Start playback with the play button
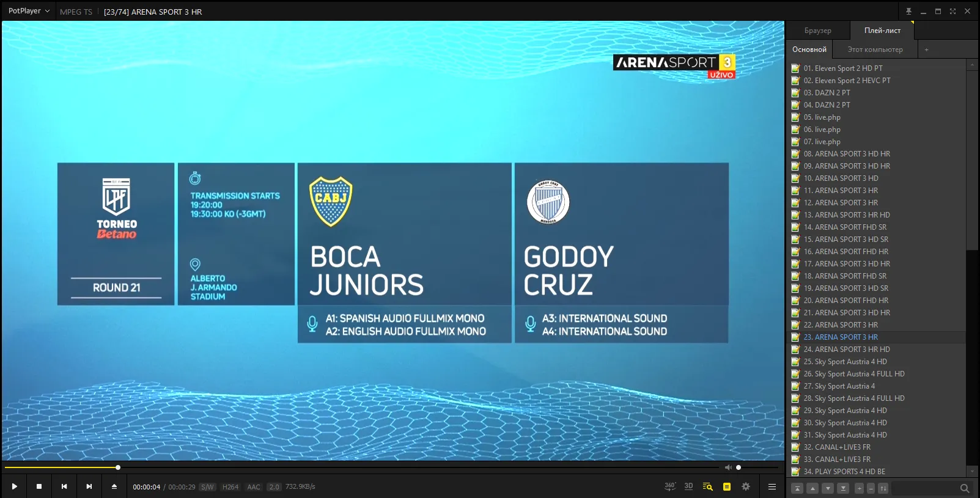 (14, 486)
